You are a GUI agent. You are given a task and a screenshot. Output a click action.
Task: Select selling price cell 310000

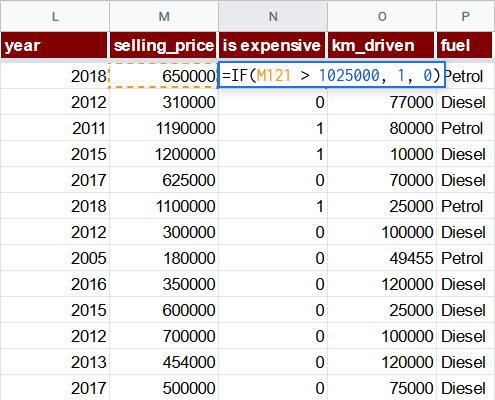point(164,102)
